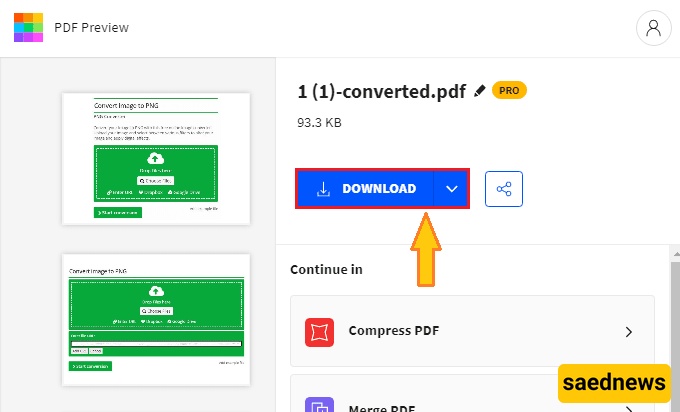
Task: Click the right panel vertical scrollbar
Action: (x=673, y=300)
